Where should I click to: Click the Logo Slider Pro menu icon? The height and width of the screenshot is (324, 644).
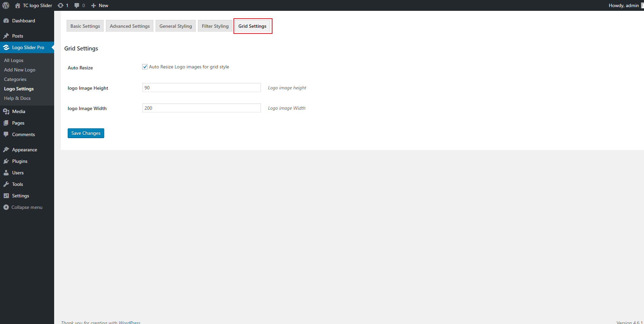click(x=6, y=47)
